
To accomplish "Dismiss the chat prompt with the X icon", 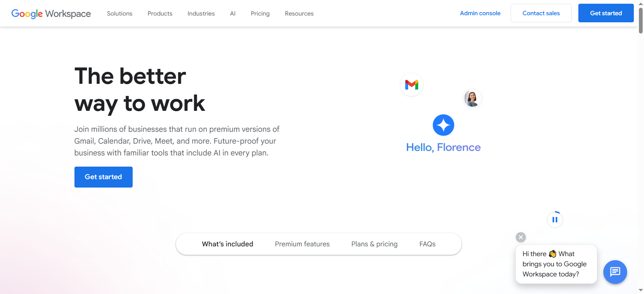I will 520,237.
